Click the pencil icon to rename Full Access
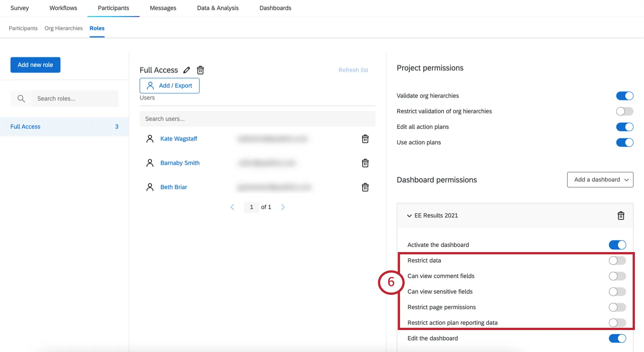 (186, 70)
